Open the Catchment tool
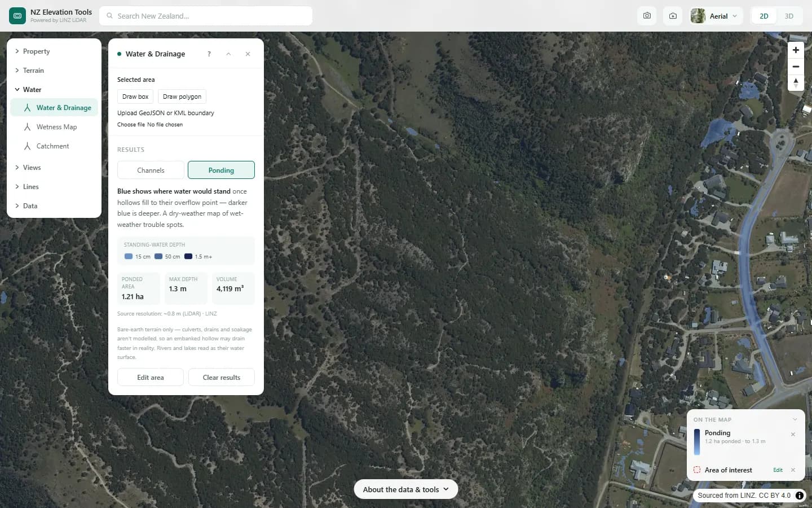This screenshot has height=508, width=812. click(x=54, y=146)
